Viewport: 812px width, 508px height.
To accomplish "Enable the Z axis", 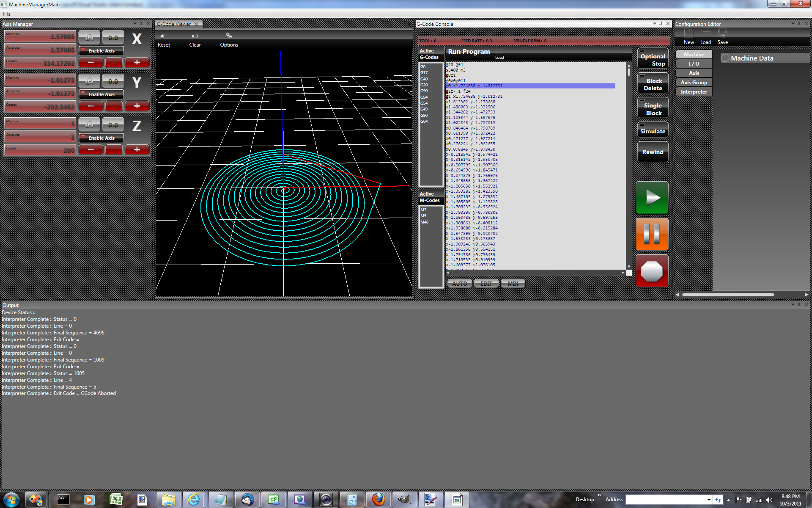I will 101,138.
